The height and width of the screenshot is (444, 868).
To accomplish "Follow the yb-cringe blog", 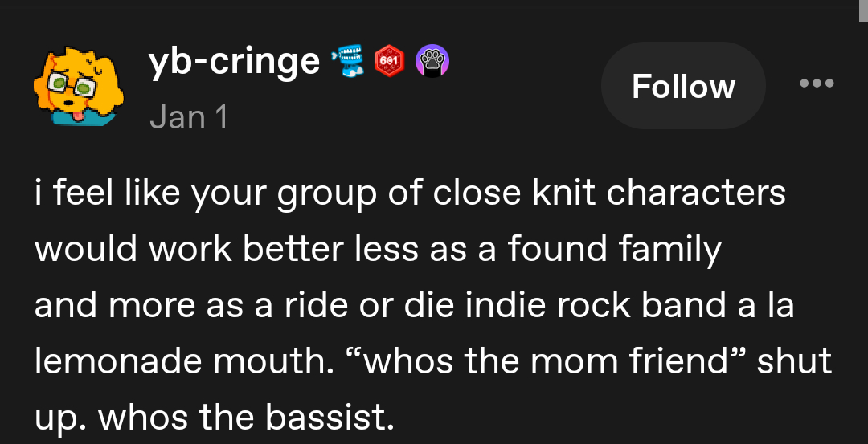I will click(683, 86).
